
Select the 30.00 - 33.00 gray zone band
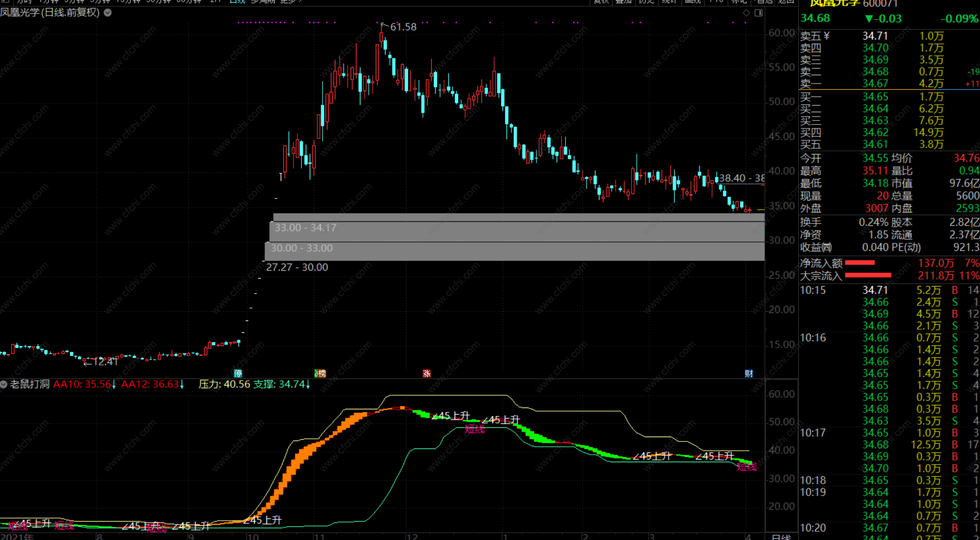pyautogui.click(x=301, y=248)
